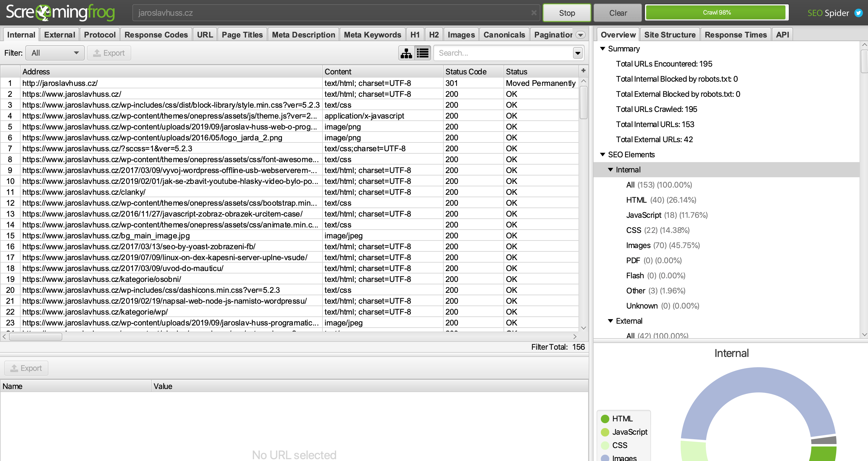Screen dimensions: 868x461
Task: Switch to Site Structure tab
Action: pyautogui.click(x=669, y=35)
